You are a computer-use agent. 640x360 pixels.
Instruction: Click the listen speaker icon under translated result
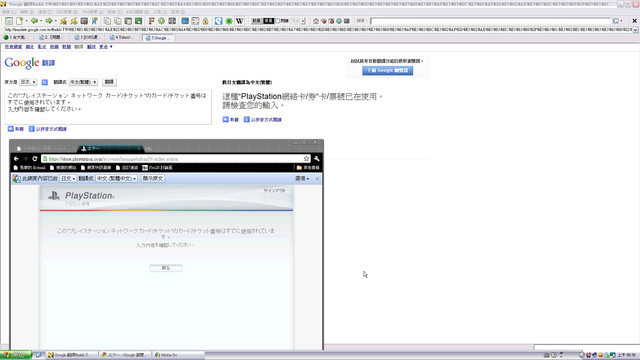tap(225, 119)
